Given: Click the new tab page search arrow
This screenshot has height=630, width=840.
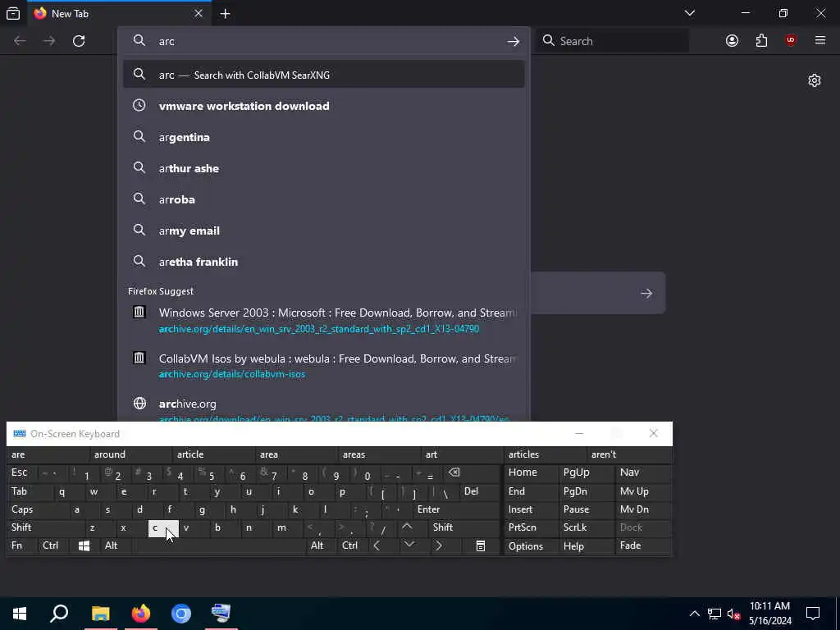Looking at the screenshot, I should [x=646, y=293].
